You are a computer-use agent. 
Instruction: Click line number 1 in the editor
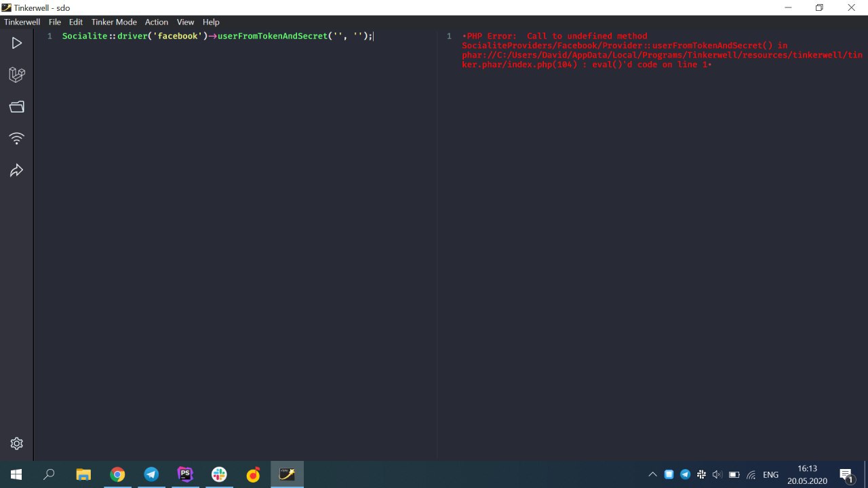[x=50, y=36]
